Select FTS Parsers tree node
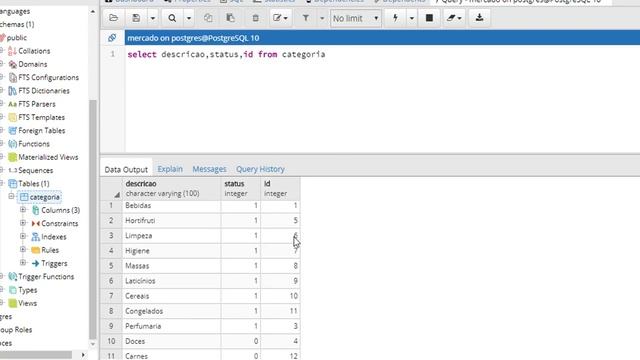The height and width of the screenshot is (360, 640). click(37, 104)
